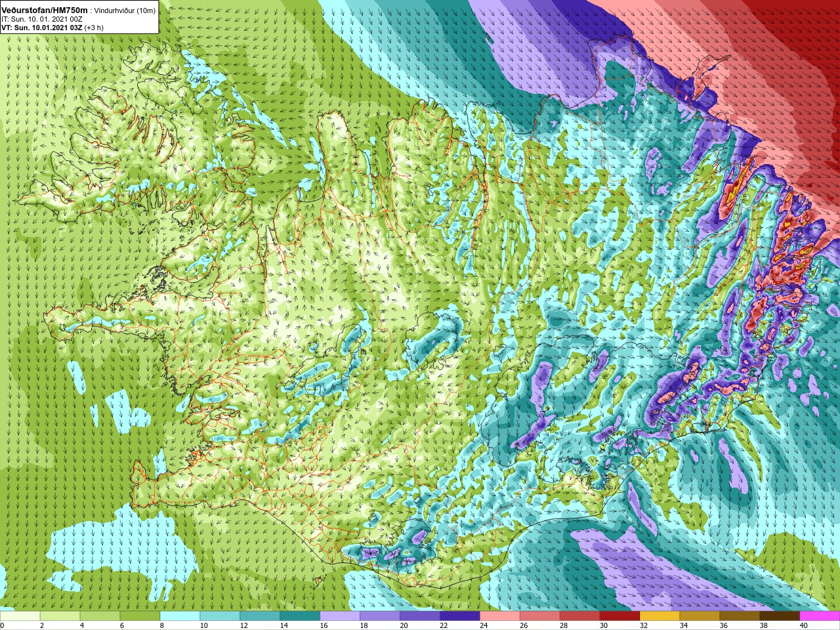Screen dimensions: 840x630
Task: Click the legend scale label 20
Action: click(404, 625)
